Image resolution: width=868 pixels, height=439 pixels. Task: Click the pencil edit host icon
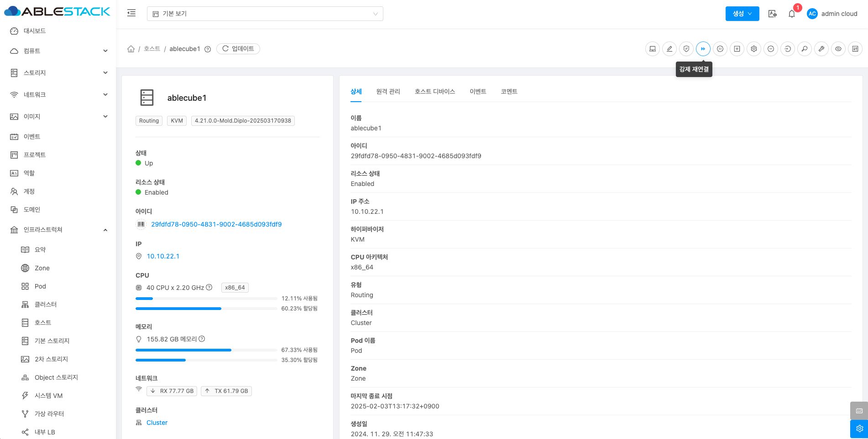(x=669, y=49)
